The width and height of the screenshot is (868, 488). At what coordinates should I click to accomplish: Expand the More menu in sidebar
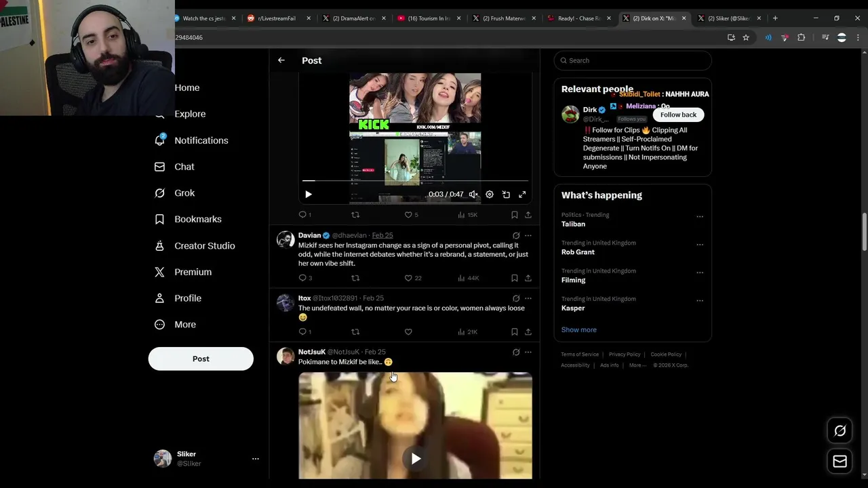click(175, 325)
